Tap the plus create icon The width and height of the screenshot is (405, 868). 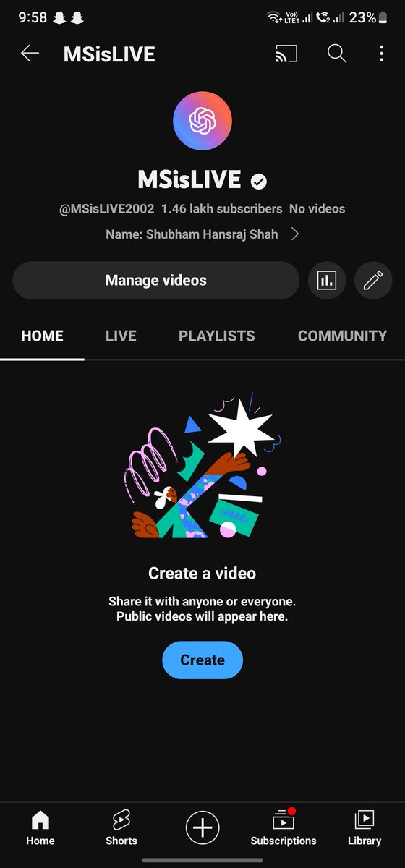click(202, 827)
